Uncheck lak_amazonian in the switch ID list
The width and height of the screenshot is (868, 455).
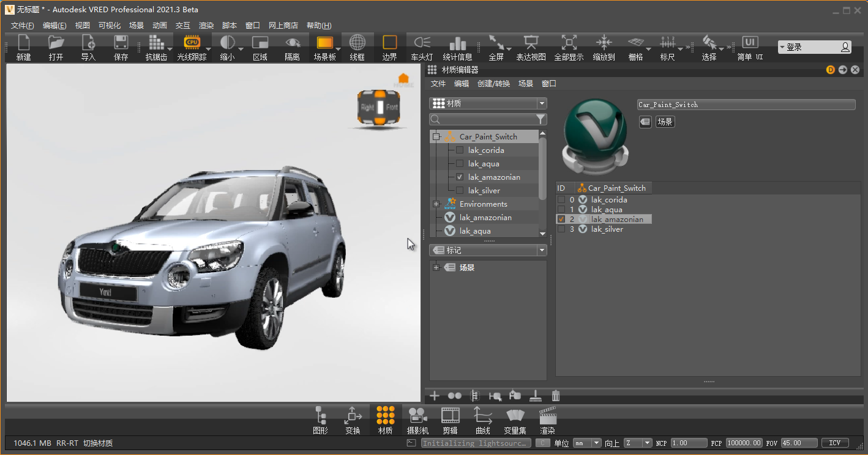[x=561, y=220]
